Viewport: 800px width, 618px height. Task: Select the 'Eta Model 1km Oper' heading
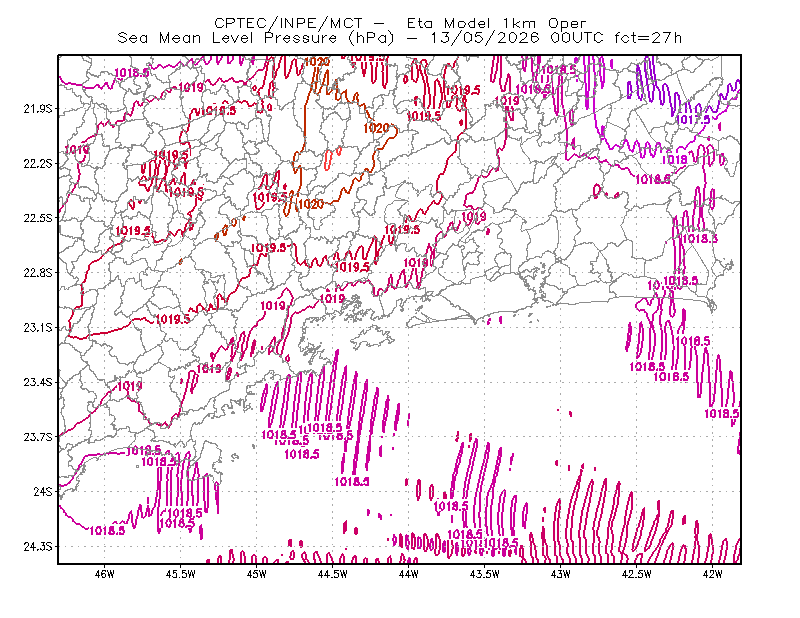point(496,23)
